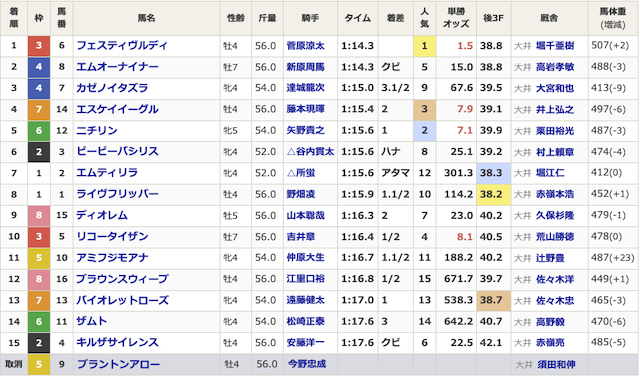
Task: Open horse ビービーバシリス link
Action: coord(117,151)
